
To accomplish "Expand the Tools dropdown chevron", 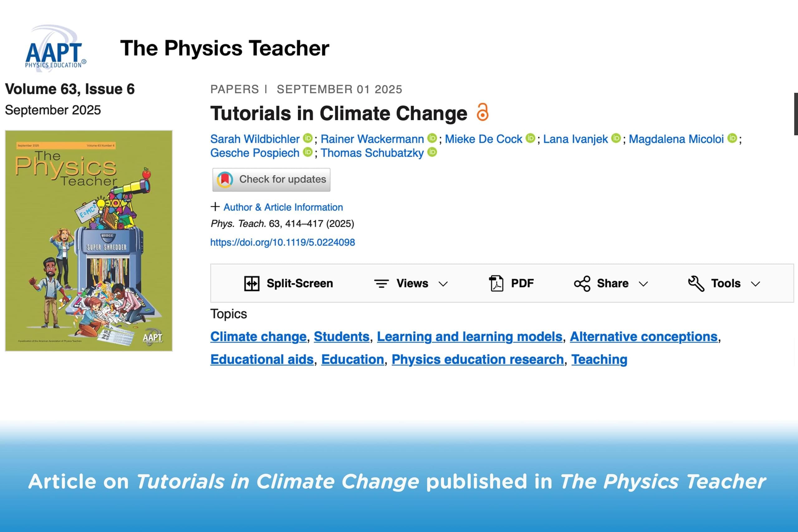I will [756, 284].
